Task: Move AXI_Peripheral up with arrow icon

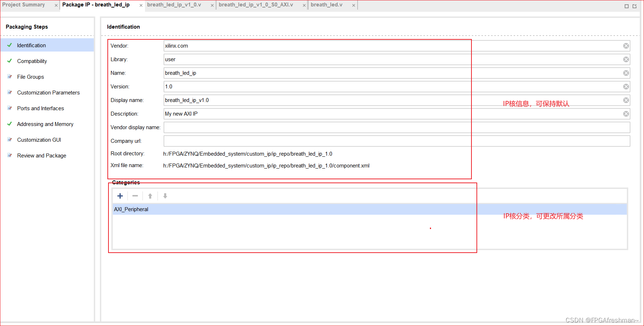Action: 150,196
